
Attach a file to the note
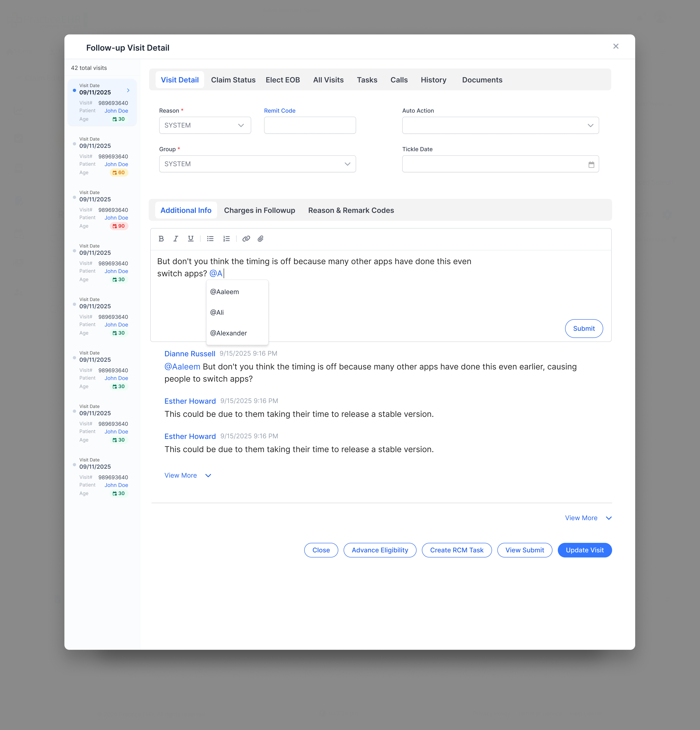pos(261,239)
